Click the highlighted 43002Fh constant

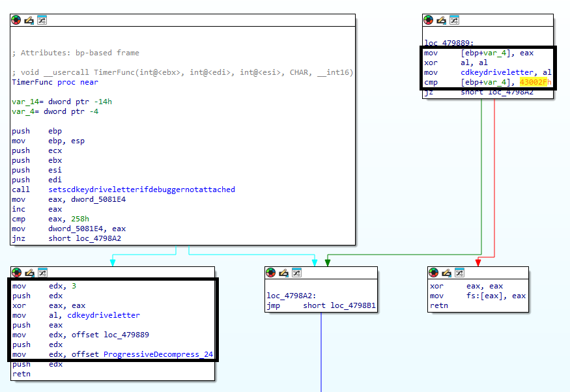pyautogui.click(x=535, y=83)
